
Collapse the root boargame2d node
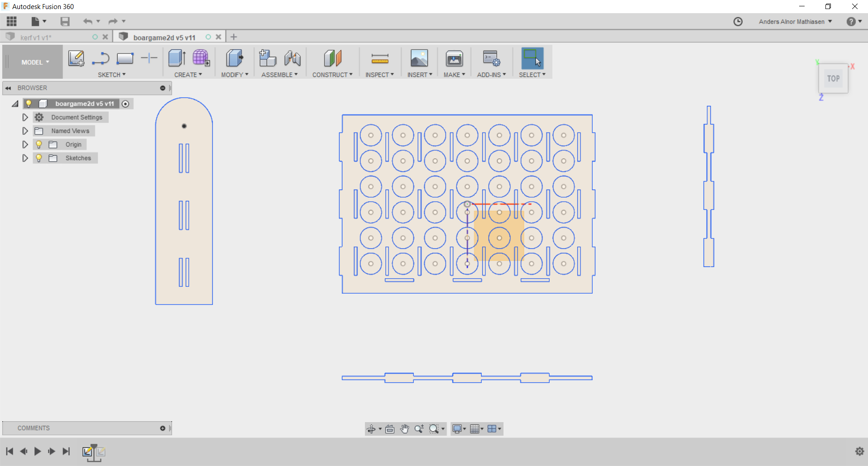coord(15,104)
